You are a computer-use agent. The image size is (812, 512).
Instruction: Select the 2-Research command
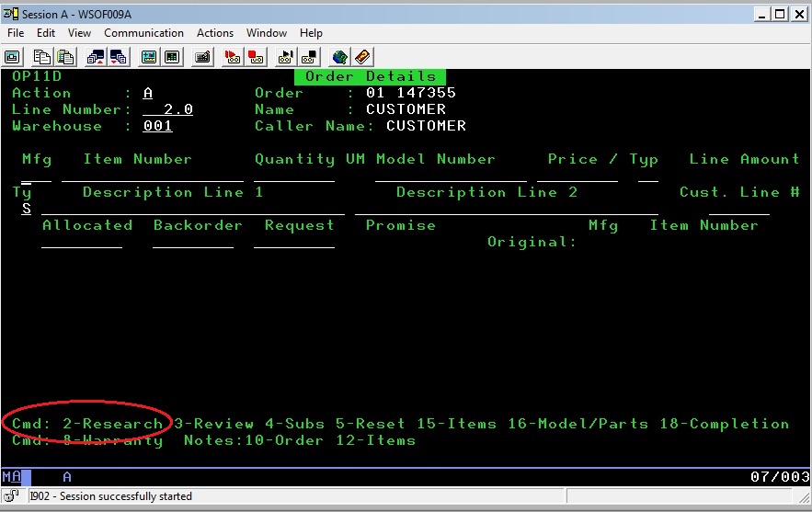click(x=112, y=424)
